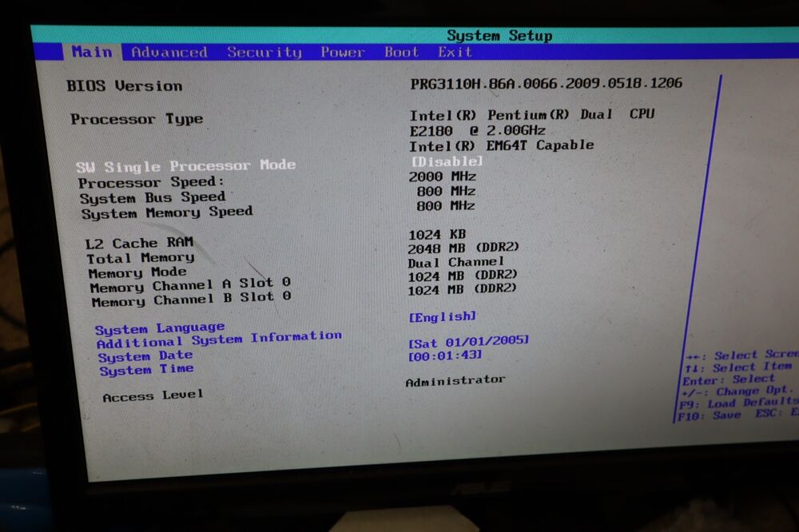This screenshot has width=799, height=532.
Task: Click Memory Channel B Slot 0 label
Action: pos(191,300)
